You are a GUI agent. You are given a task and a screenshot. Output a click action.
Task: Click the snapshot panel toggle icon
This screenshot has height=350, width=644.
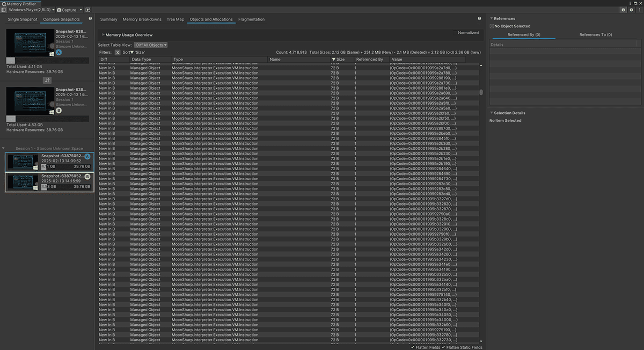[x=4, y=10]
